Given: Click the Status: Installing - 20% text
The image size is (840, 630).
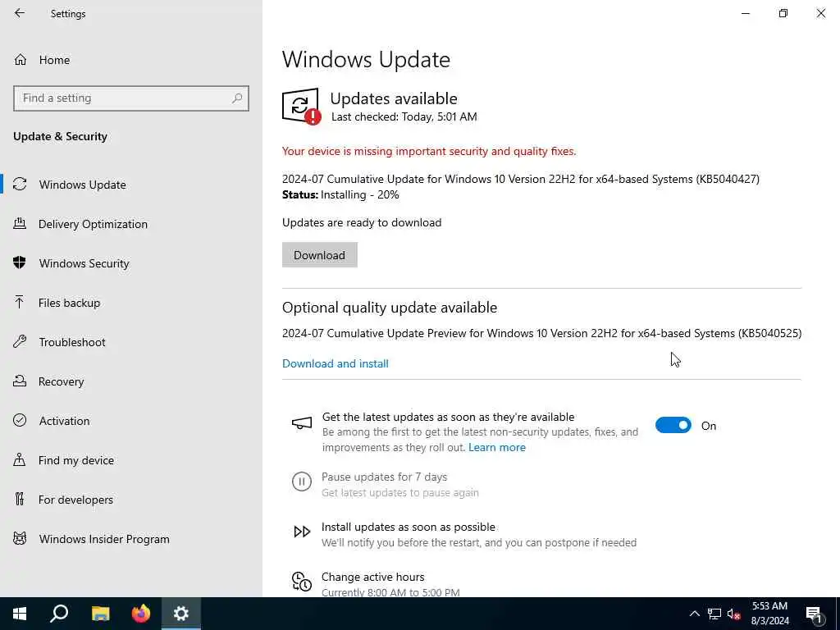Looking at the screenshot, I should point(340,194).
